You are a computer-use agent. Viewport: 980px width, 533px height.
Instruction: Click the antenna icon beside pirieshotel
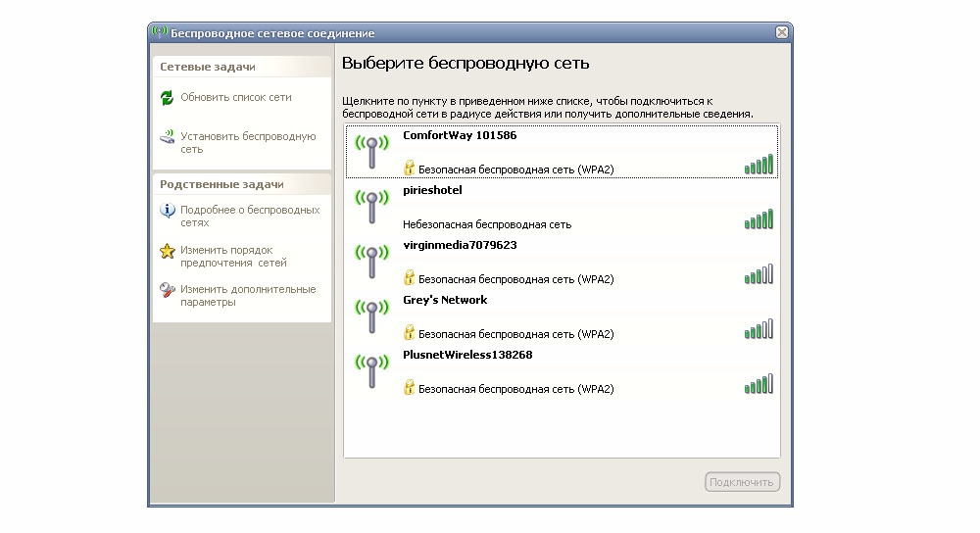click(371, 207)
